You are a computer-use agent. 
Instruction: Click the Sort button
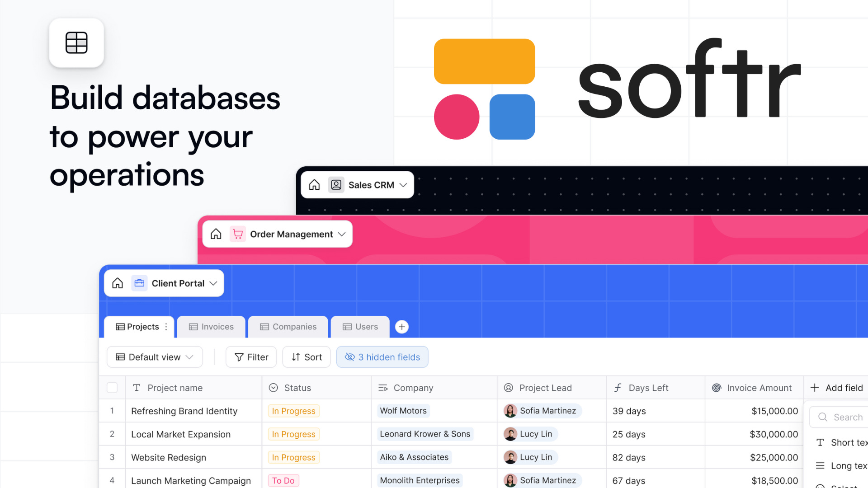tap(307, 357)
